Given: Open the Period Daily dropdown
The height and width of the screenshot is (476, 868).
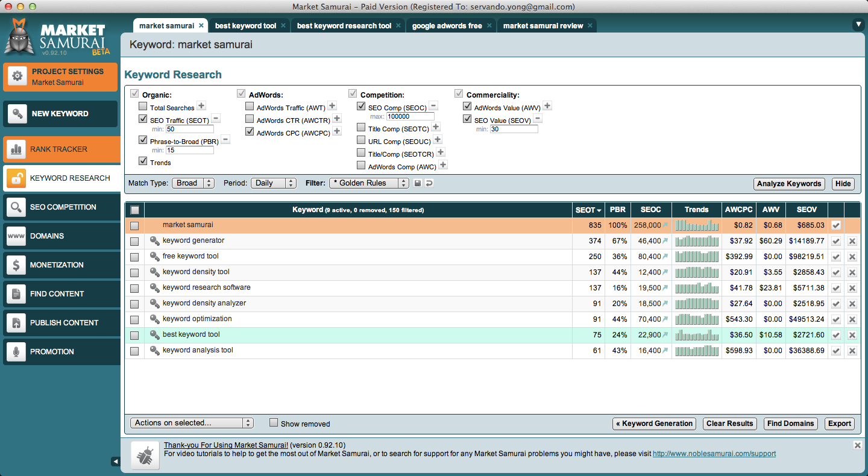Looking at the screenshot, I should click(274, 183).
